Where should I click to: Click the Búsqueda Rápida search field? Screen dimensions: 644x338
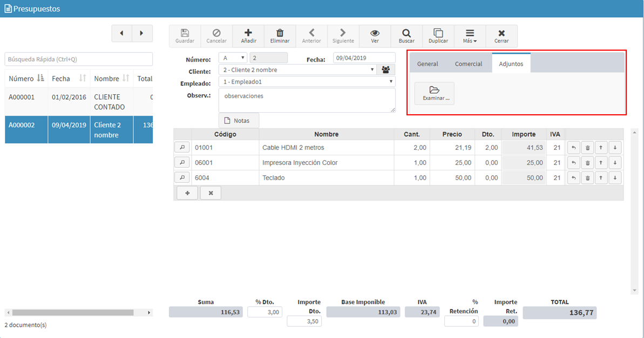78,59
